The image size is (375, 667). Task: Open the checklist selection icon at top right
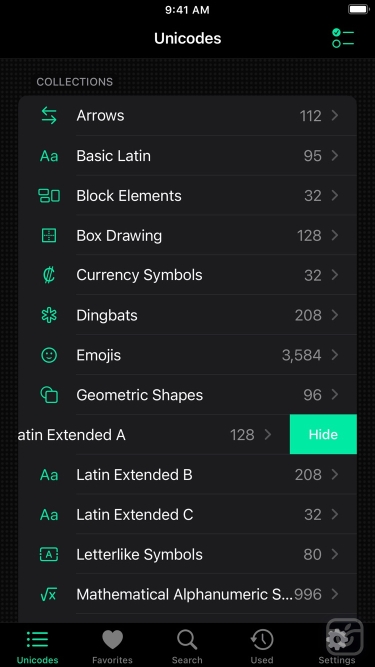tap(343, 38)
